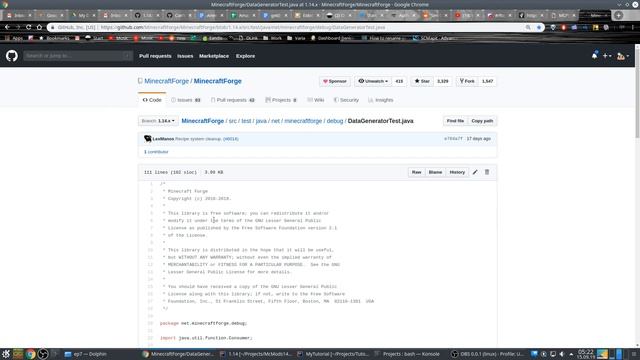Open the plus create-new dropdown in GitHub header

click(x=607, y=56)
